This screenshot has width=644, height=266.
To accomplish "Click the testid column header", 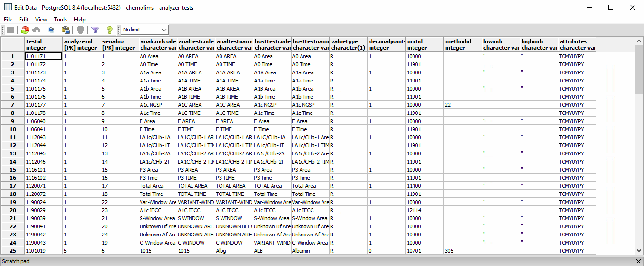I will (43, 44).
